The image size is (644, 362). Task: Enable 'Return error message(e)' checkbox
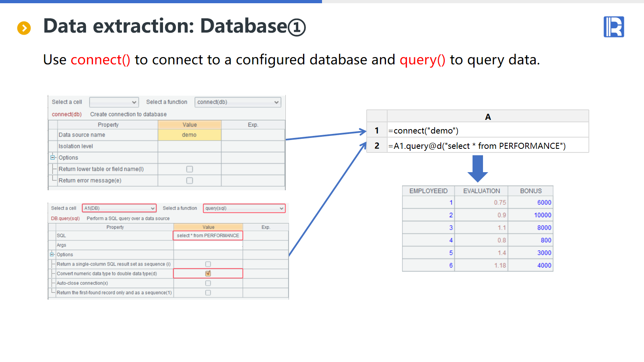pos(190,181)
